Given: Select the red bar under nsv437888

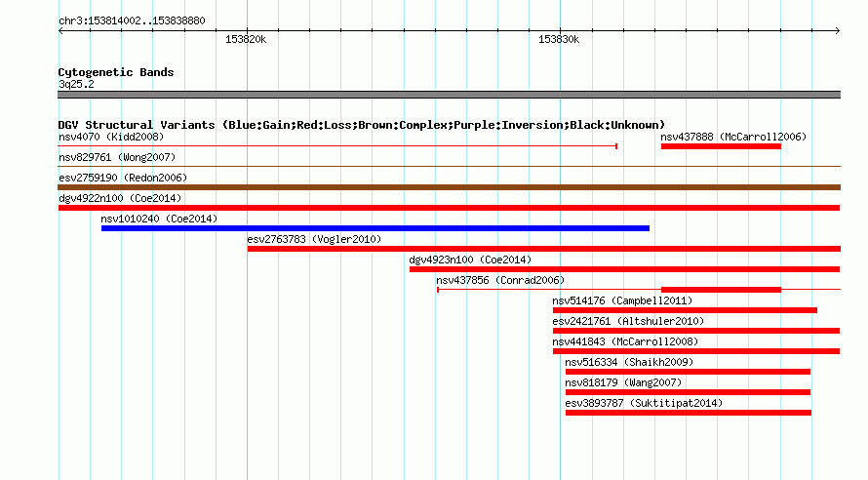Looking at the screenshot, I should 721,146.
